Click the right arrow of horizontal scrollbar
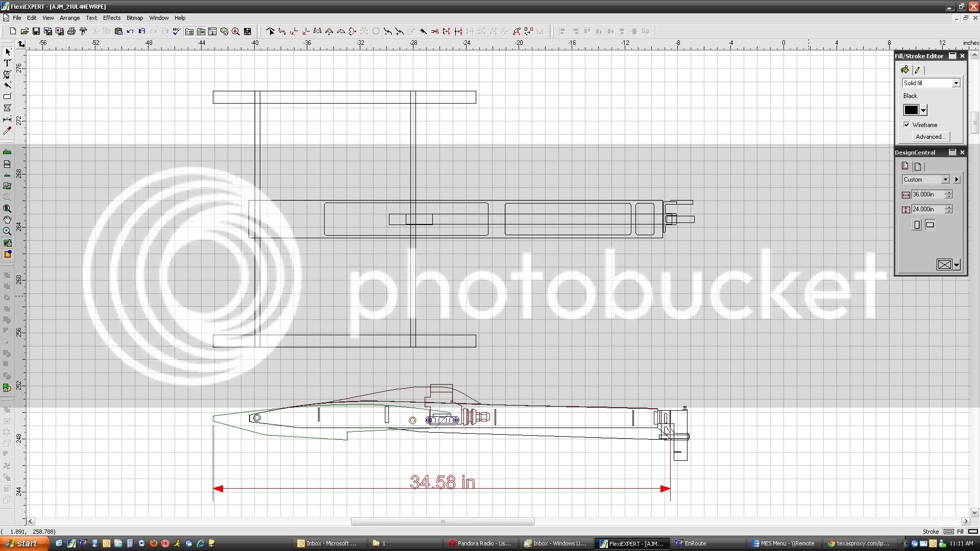The image size is (980, 551). (x=966, y=521)
